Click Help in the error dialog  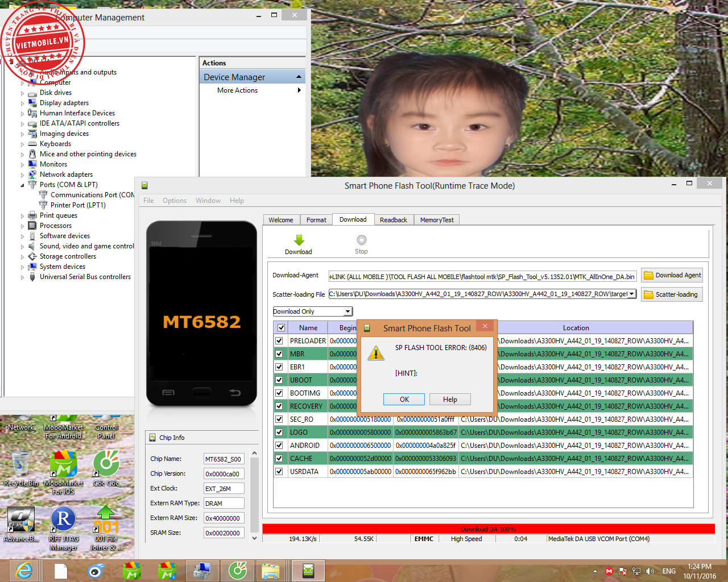point(450,400)
